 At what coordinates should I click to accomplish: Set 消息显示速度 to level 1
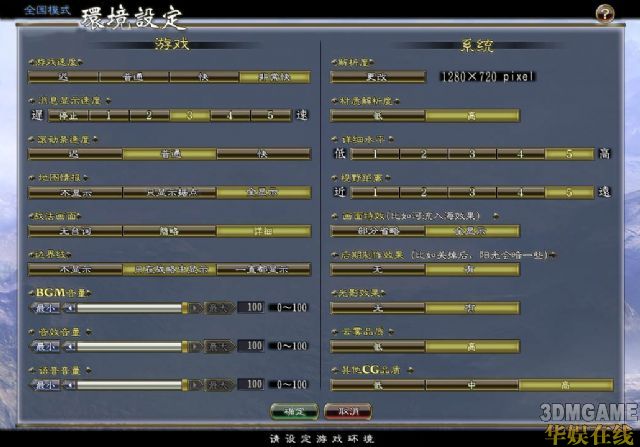click(109, 116)
